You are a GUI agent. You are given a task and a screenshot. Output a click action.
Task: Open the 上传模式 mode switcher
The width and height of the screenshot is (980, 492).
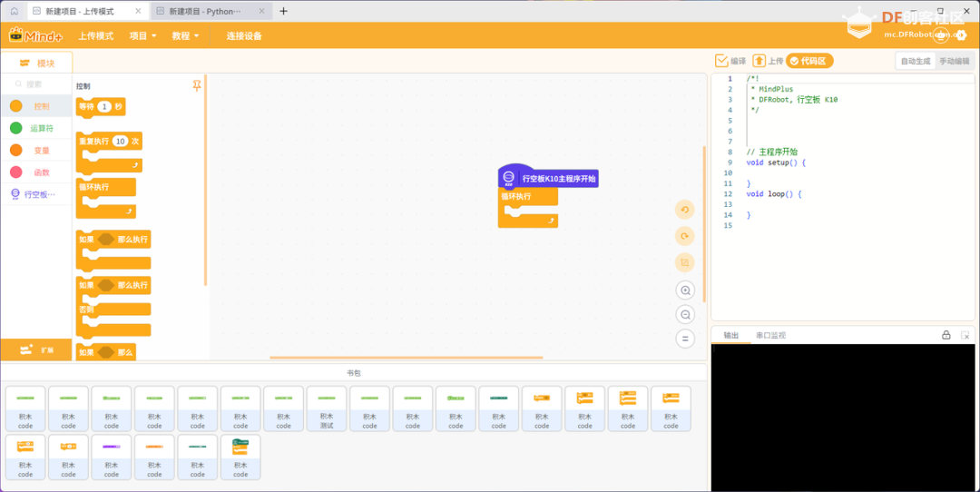95,35
